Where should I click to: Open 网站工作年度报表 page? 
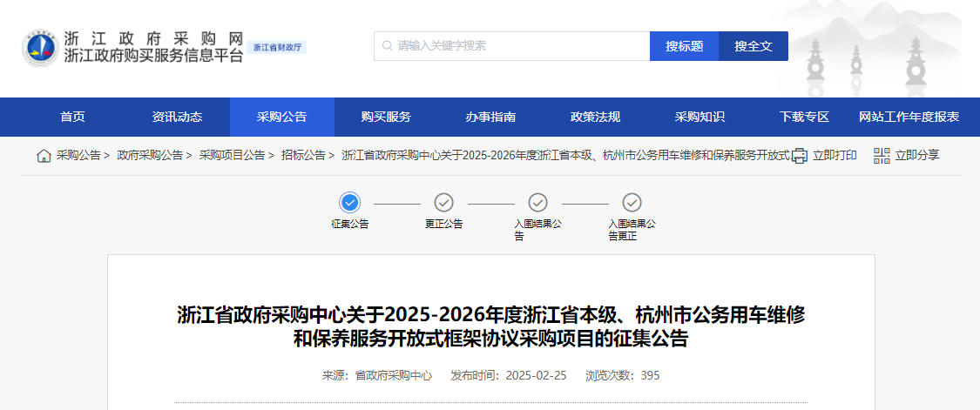point(909,118)
